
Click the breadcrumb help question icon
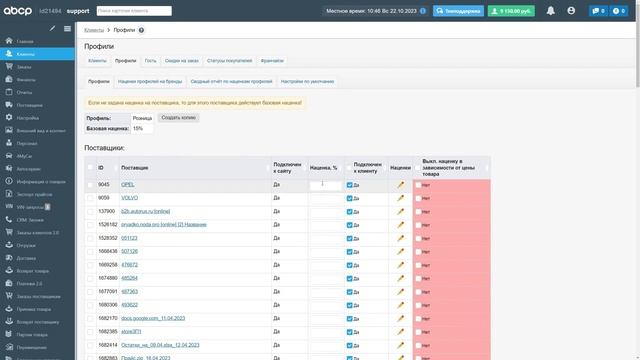pos(141,30)
